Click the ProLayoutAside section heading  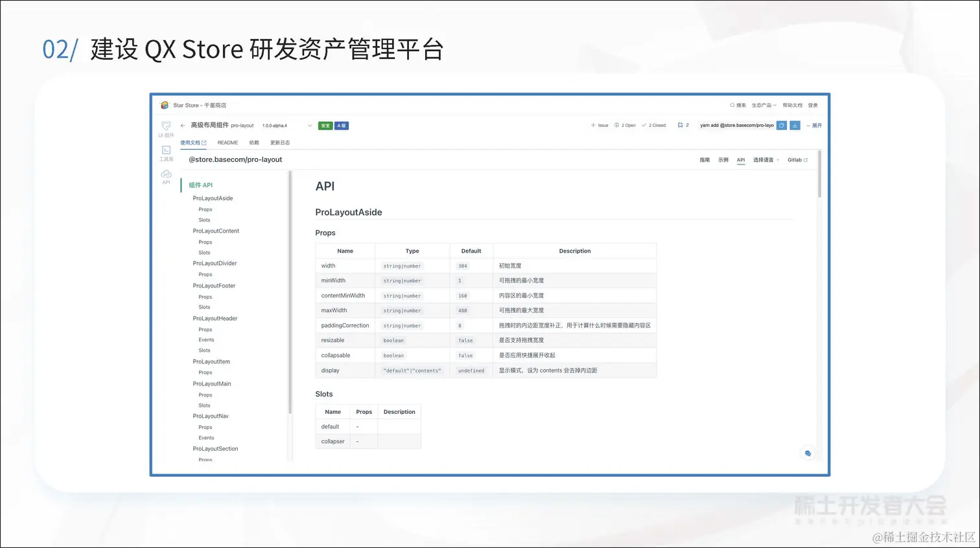point(349,212)
